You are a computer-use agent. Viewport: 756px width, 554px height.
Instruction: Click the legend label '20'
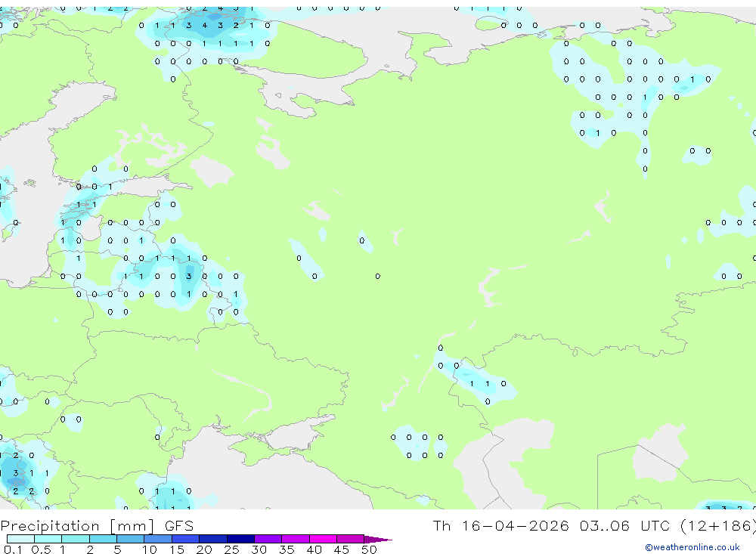click(204, 549)
